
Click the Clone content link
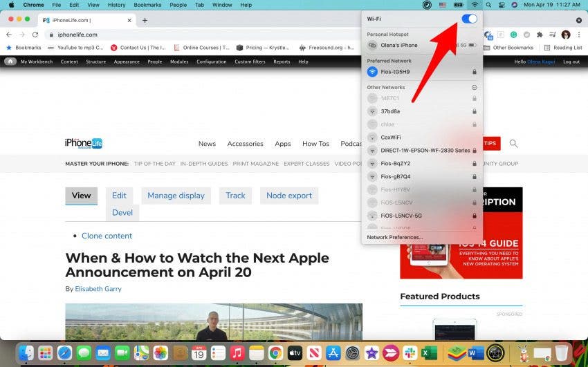107,236
